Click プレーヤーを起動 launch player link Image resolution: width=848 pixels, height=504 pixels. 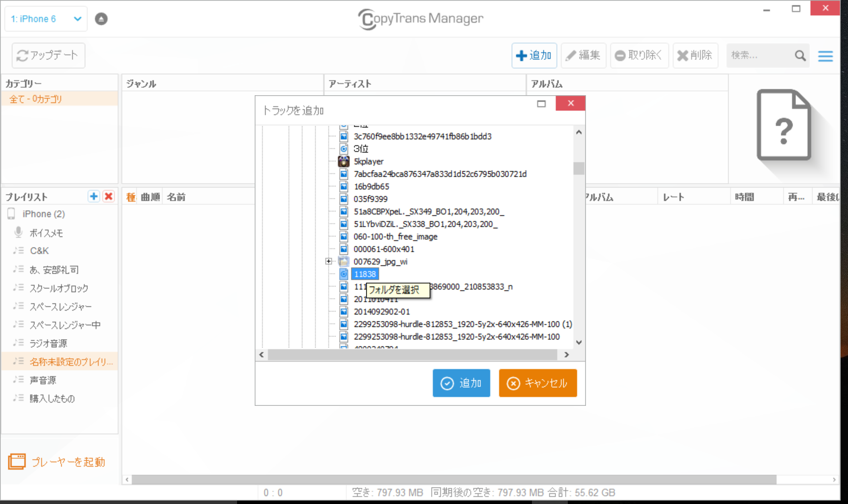point(57,462)
